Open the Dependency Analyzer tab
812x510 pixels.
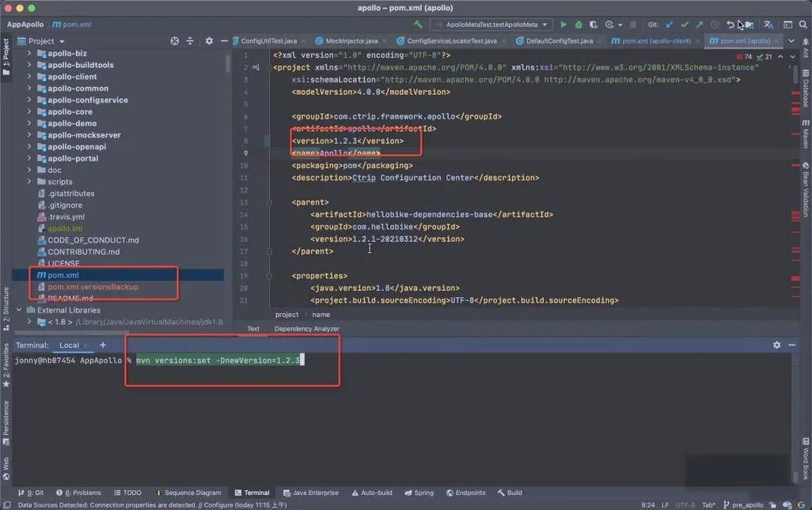pyautogui.click(x=306, y=329)
